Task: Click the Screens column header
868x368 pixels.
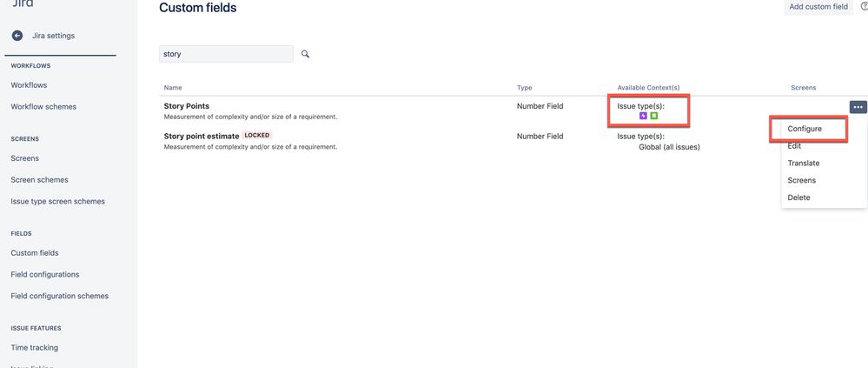Action: [x=803, y=88]
